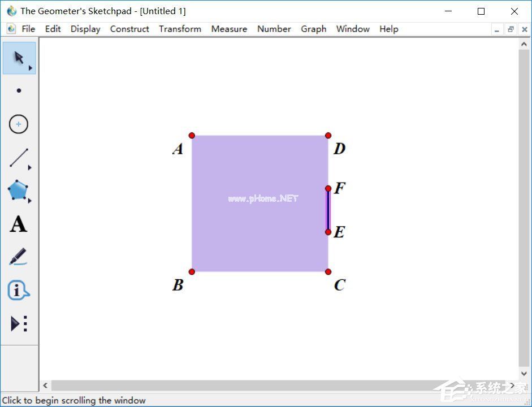This screenshot has width=532, height=407.
Task: Click the vertical scrollbar up arrow
Action: (x=524, y=44)
